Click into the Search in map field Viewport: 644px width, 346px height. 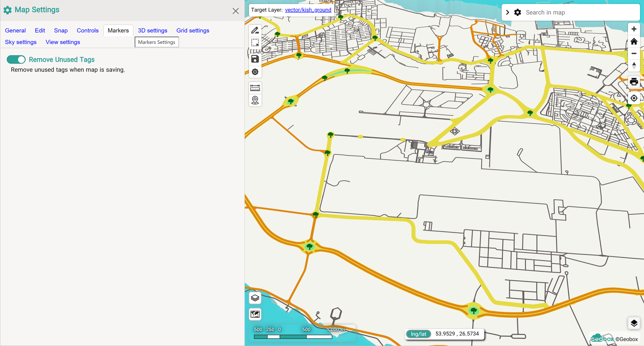coord(581,12)
